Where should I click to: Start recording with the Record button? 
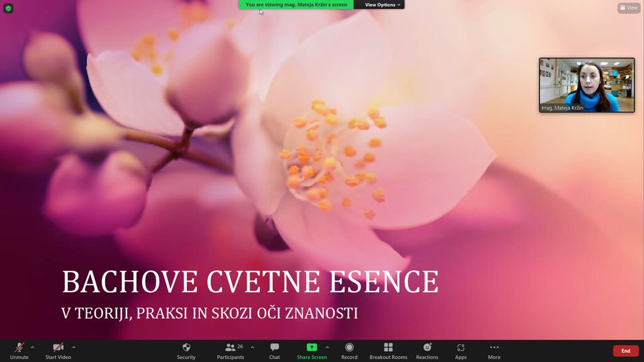pos(349,348)
